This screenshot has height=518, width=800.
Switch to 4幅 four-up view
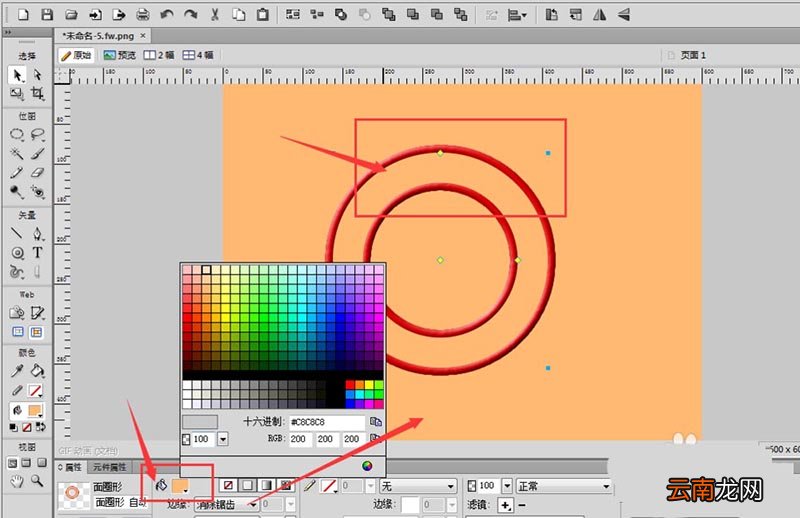coord(198,55)
